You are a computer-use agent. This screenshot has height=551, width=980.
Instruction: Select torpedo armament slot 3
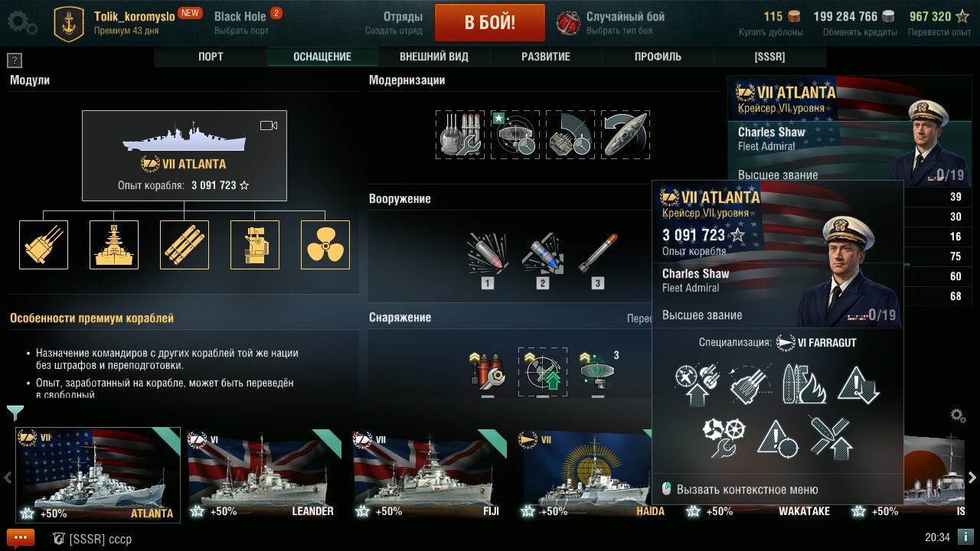597,256
